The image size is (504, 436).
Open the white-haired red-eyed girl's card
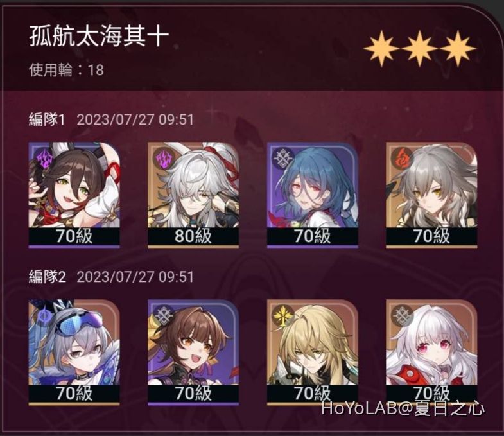[x=431, y=353]
